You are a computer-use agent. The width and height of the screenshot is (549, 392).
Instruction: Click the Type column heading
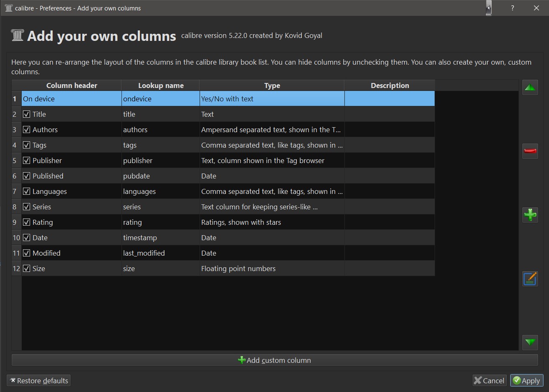point(272,85)
